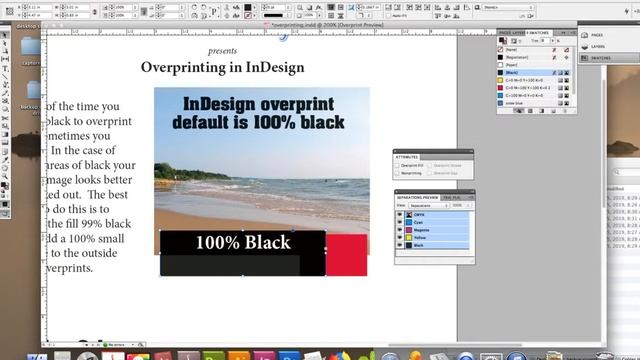Open the View Separations dropdown
The height and width of the screenshot is (360, 640).
point(429,205)
